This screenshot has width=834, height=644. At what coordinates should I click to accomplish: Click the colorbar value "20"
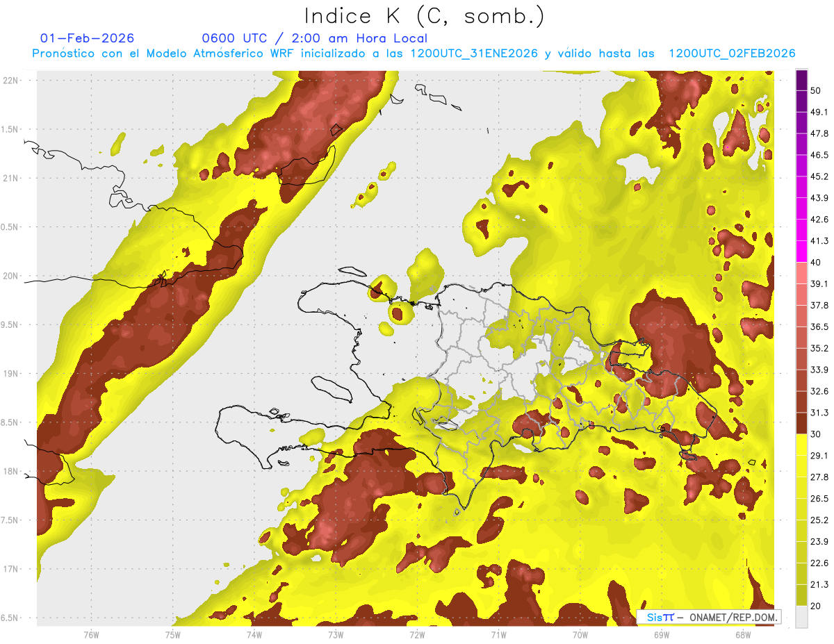(x=817, y=605)
